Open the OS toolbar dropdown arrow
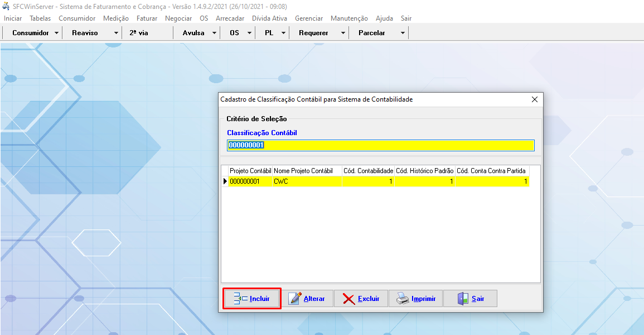 (x=249, y=33)
